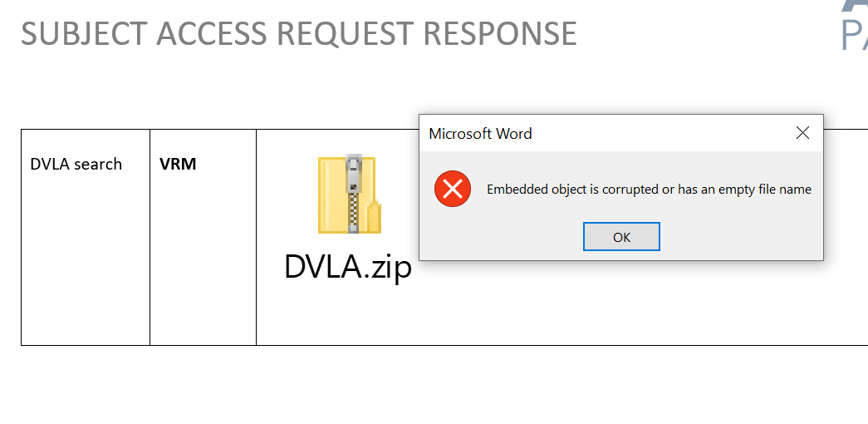Click OK to dismiss the error dialog

tap(621, 237)
